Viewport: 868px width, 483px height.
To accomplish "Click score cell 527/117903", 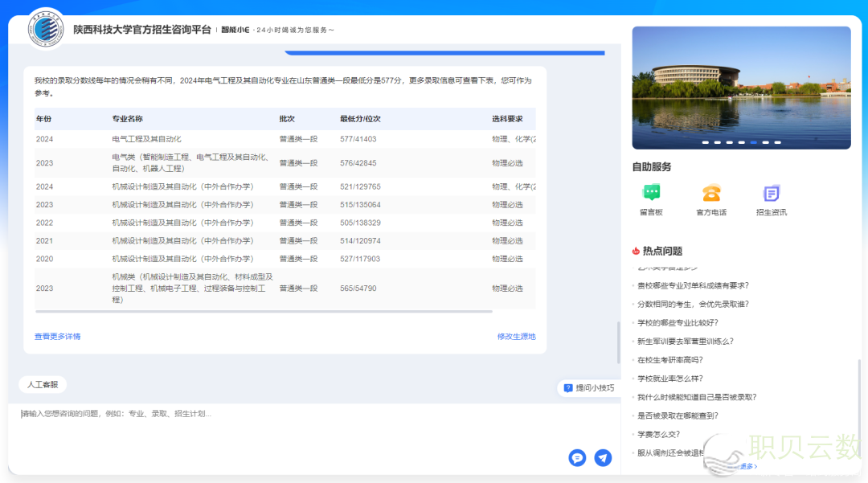I will coord(360,259).
